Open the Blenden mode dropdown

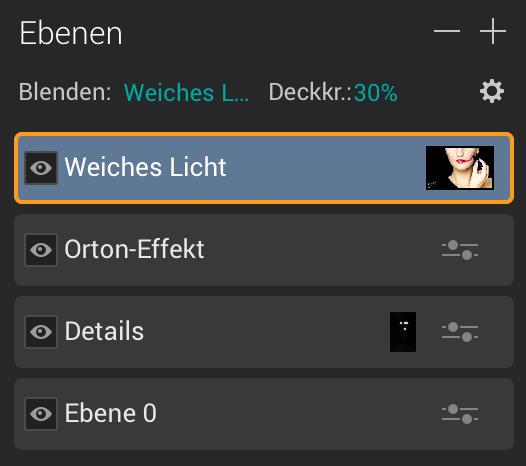point(187,92)
